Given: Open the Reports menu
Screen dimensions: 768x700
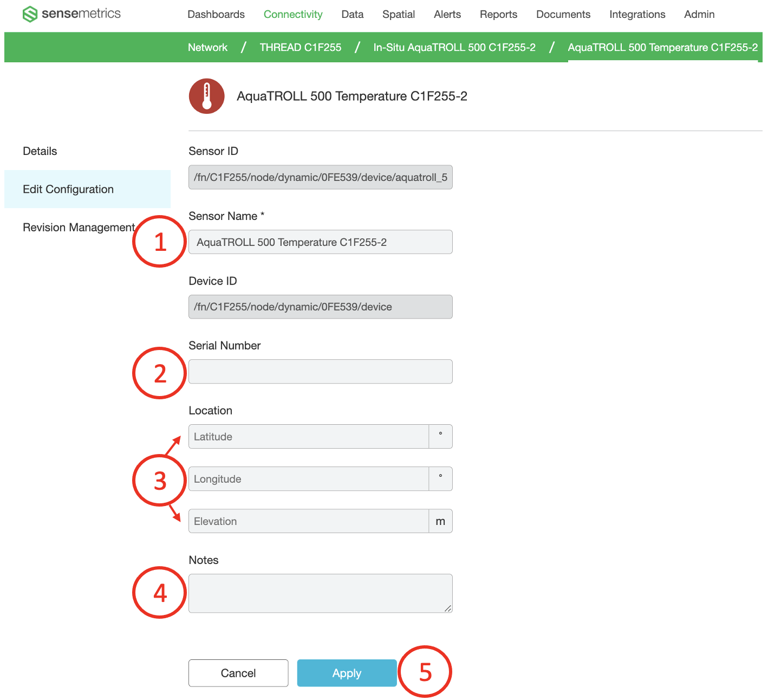Looking at the screenshot, I should coord(498,15).
